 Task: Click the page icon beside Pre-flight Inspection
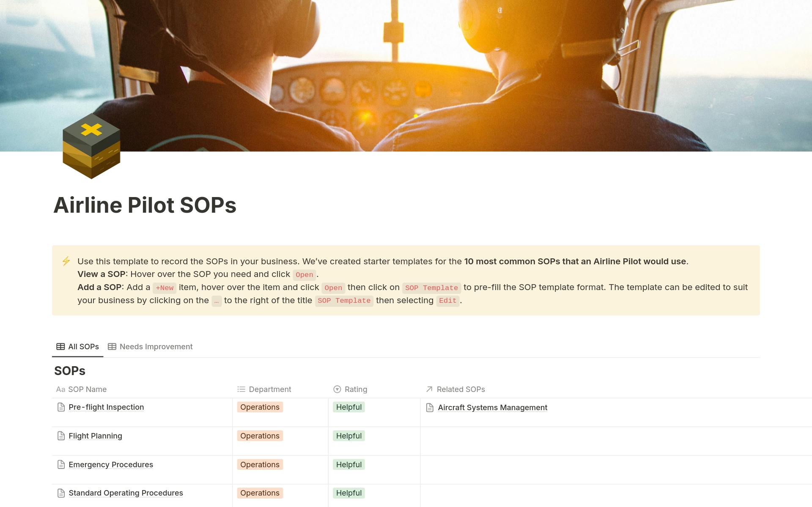click(60, 407)
